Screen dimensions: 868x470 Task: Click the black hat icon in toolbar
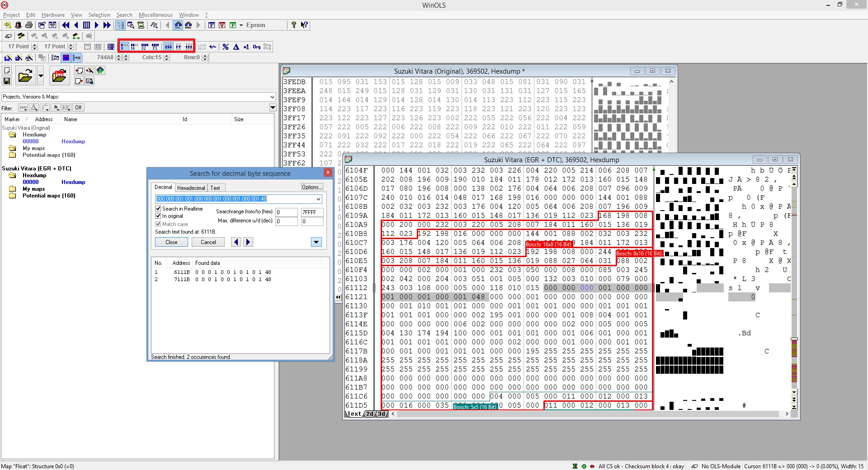coord(18,25)
